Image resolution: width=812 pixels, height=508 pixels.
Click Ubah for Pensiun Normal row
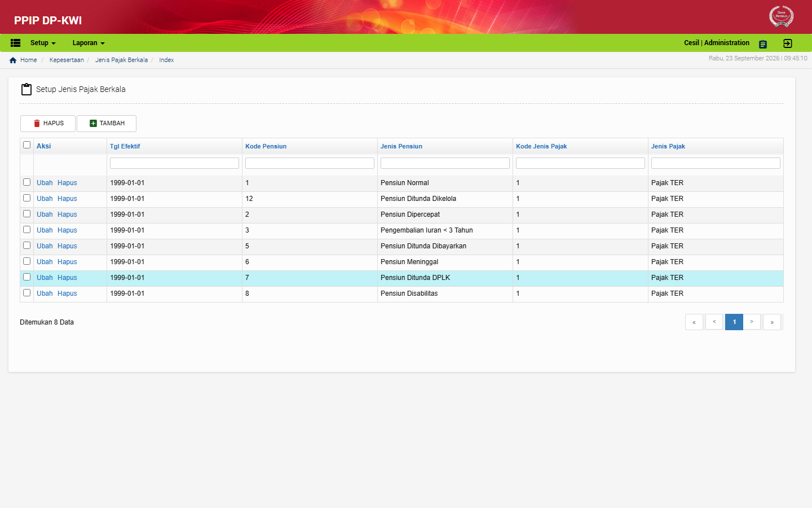click(45, 183)
